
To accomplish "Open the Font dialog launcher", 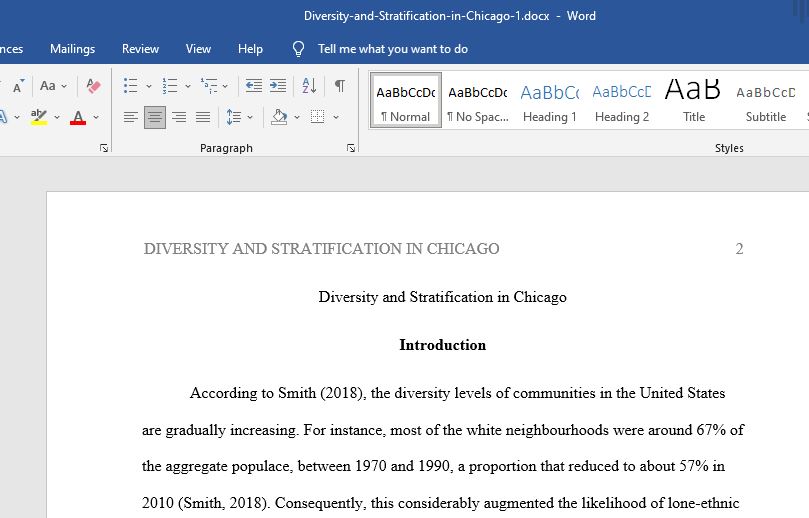I will coord(104,148).
